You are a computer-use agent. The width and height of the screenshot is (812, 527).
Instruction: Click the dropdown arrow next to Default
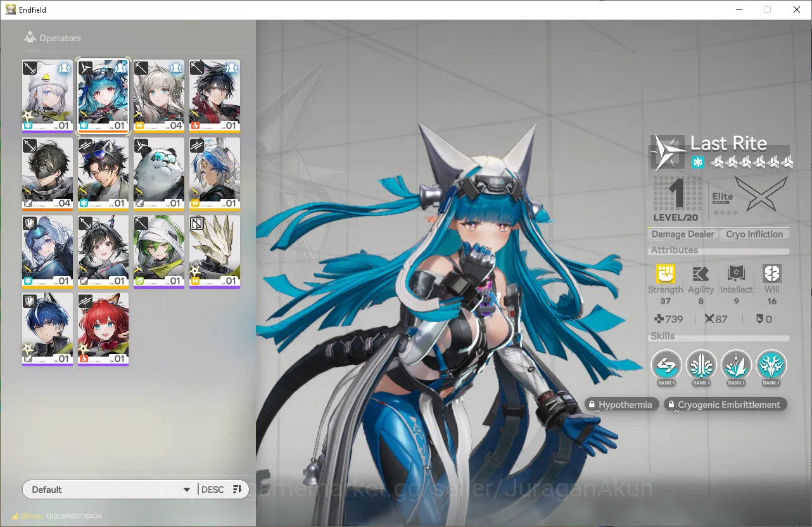186,490
